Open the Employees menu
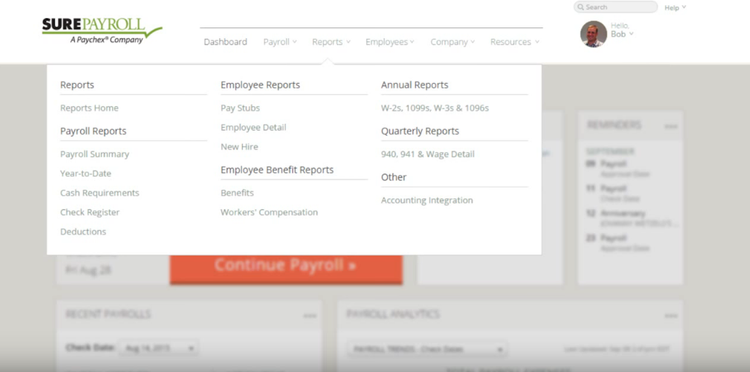Image resolution: width=750 pixels, height=372 pixels. 389,42
